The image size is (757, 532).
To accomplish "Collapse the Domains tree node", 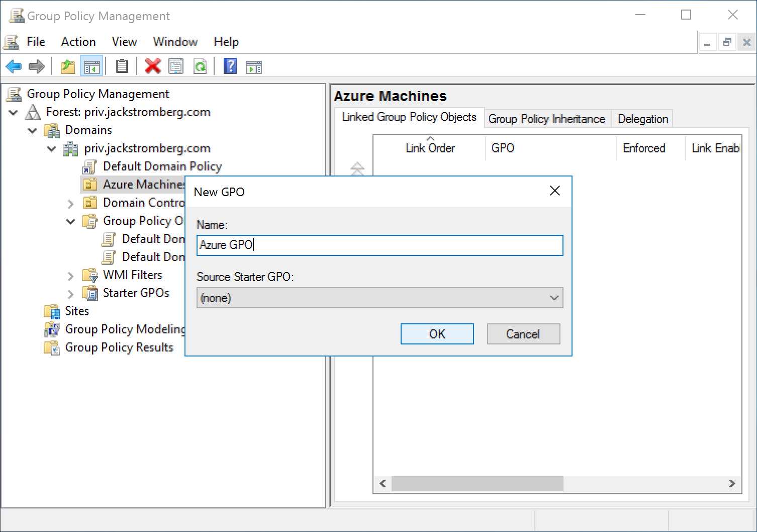I will click(x=33, y=131).
